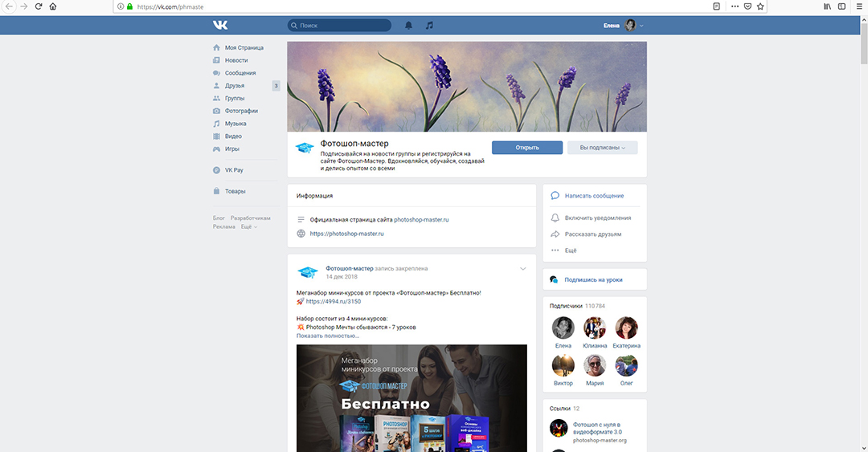View site security padlock info
Viewport: 868px width, 452px height.
[x=129, y=6]
